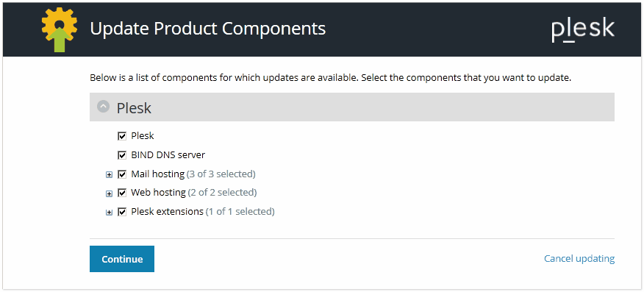Click the Cancel updating link
Viewport: 644px width, 292px height.
[579, 259]
